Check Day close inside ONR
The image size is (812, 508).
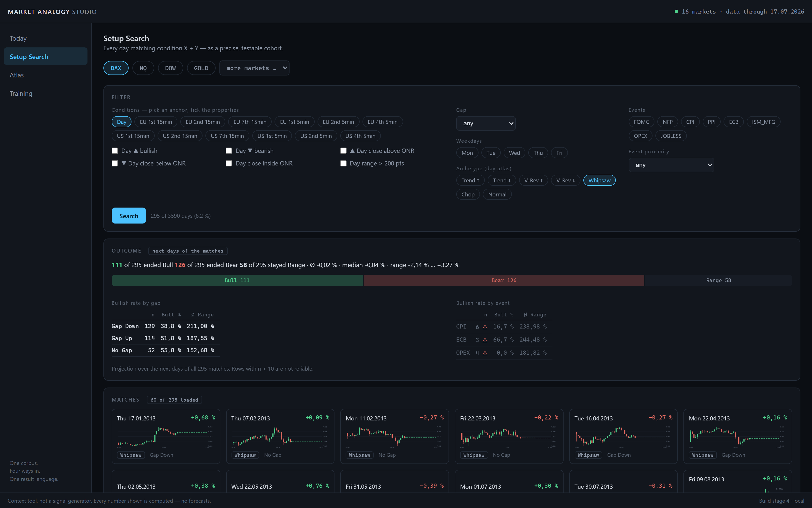(x=229, y=163)
